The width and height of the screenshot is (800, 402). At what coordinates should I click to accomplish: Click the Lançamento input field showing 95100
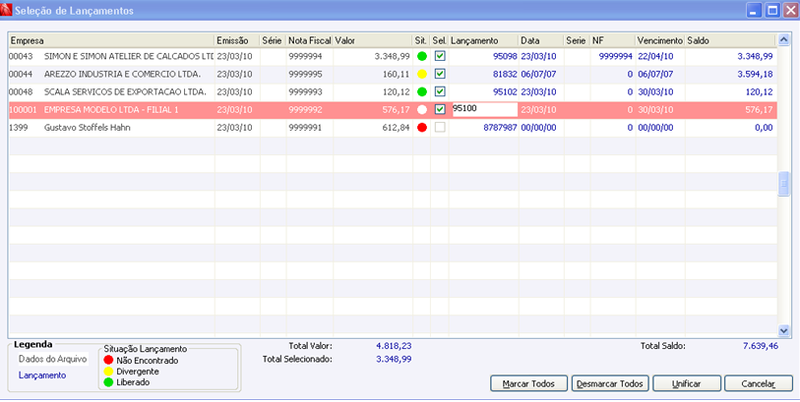[x=485, y=110]
